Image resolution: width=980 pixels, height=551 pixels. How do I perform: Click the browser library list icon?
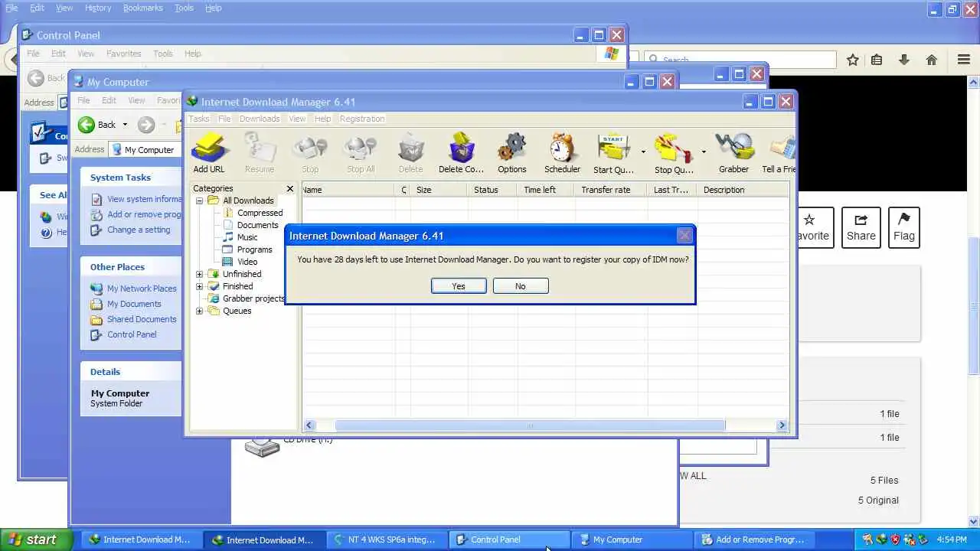click(x=877, y=60)
